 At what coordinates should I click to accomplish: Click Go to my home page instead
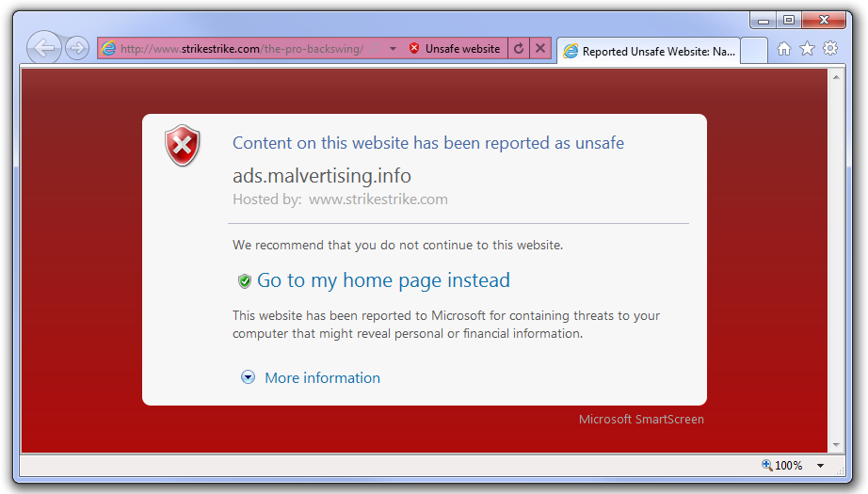[x=383, y=280]
